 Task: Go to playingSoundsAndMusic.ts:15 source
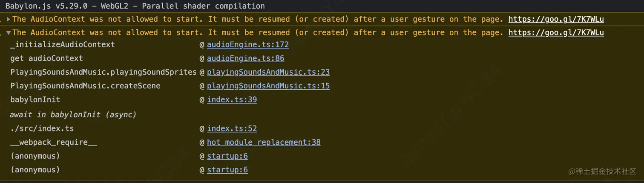click(x=268, y=86)
